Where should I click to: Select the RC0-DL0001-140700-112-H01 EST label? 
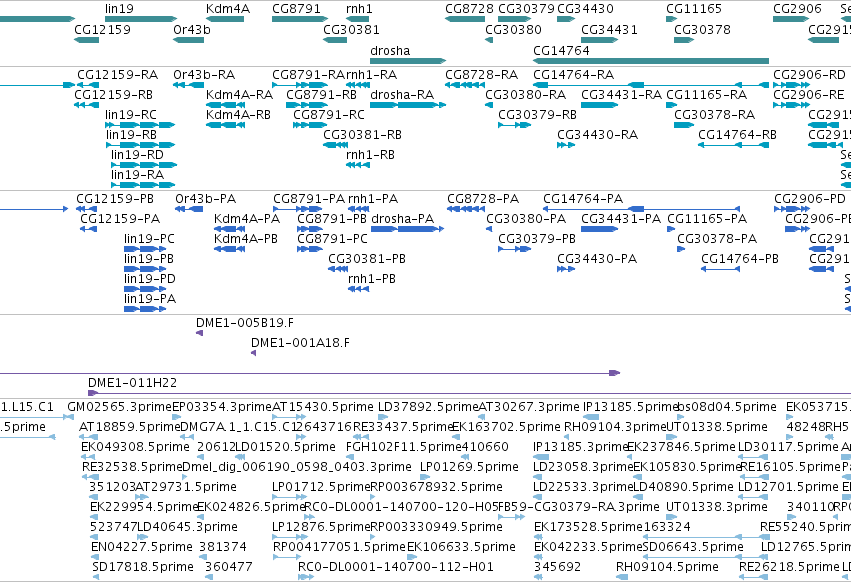click(x=395, y=567)
